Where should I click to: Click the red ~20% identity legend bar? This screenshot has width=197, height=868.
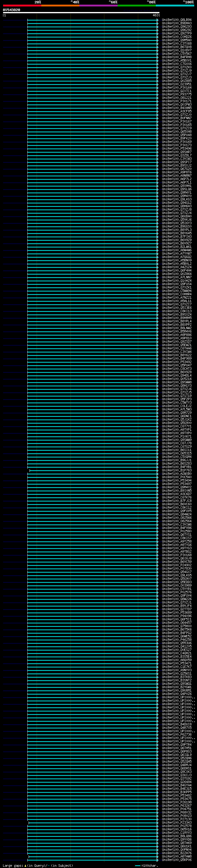(22, 6)
